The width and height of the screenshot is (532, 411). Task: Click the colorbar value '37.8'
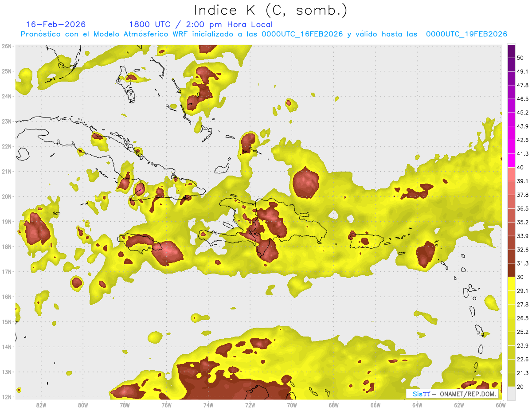tap(522, 195)
